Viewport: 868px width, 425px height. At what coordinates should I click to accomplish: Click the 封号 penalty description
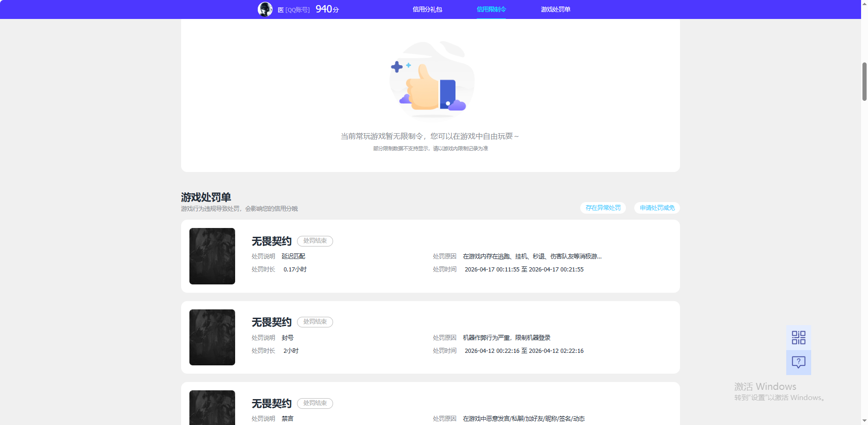coord(287,338)
